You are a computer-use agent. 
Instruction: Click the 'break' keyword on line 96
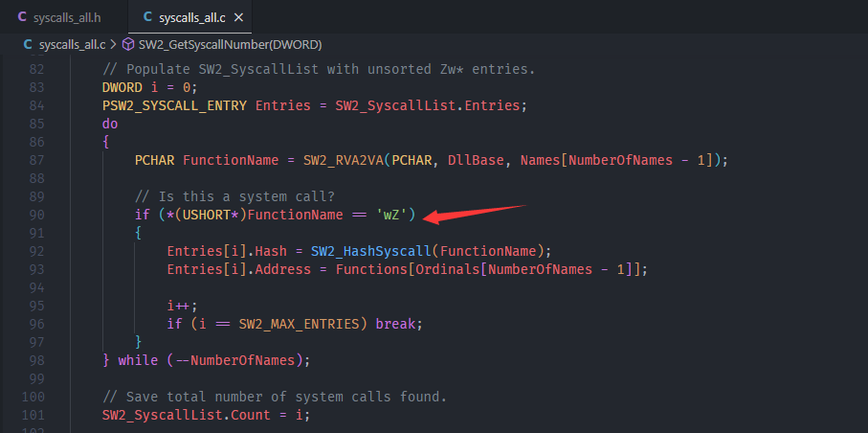pyautogui.click(x=396, y=324)
